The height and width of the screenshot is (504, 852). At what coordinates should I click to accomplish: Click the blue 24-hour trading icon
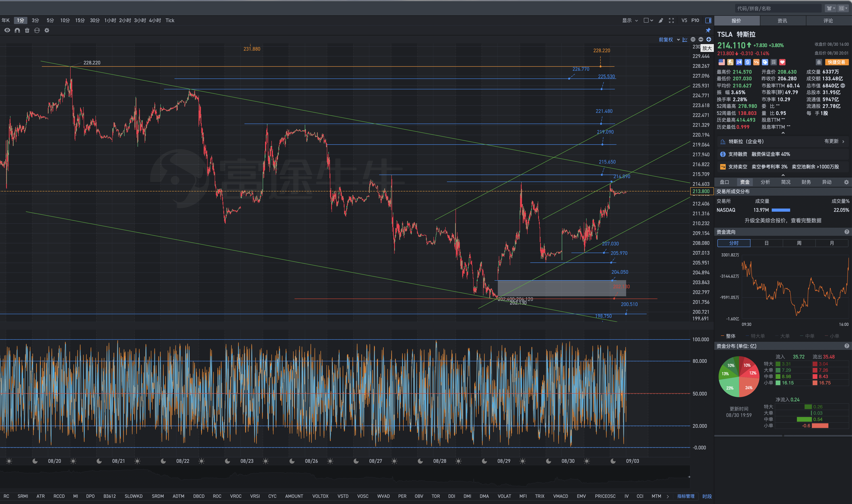[x=739, y=62]
